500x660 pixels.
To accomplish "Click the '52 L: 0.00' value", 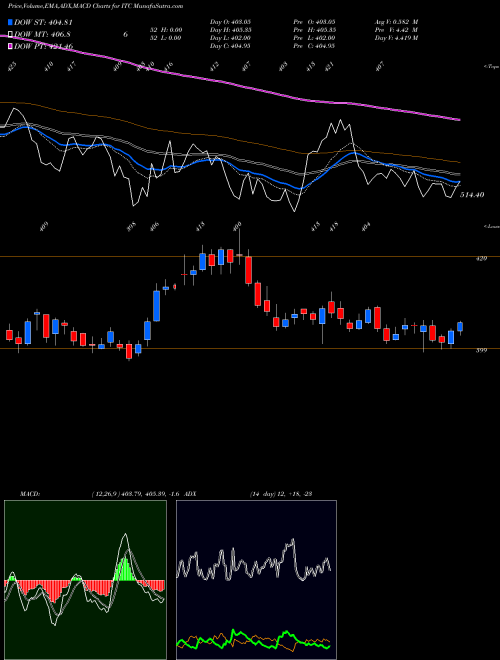I will coord(166,38).
